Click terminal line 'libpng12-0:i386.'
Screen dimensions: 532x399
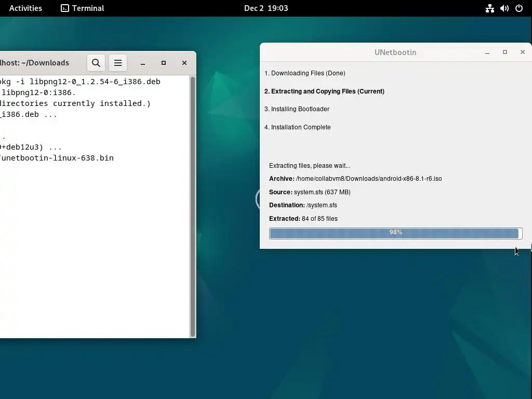[37, 92]
